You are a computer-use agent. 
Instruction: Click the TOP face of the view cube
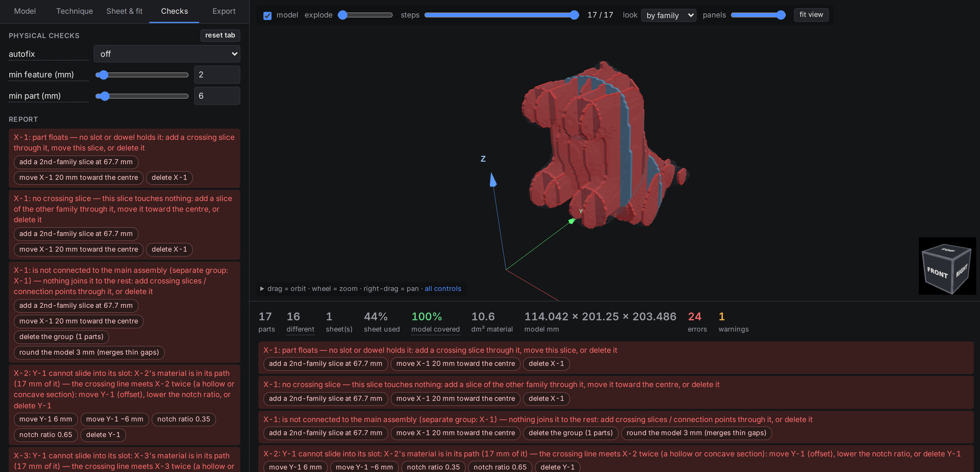point(947,249)
